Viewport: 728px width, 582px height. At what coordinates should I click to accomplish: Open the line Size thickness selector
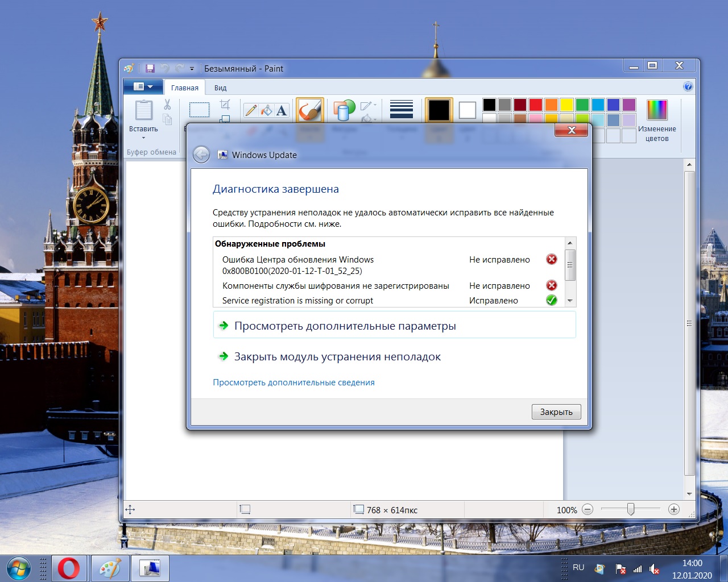point(402,110)
